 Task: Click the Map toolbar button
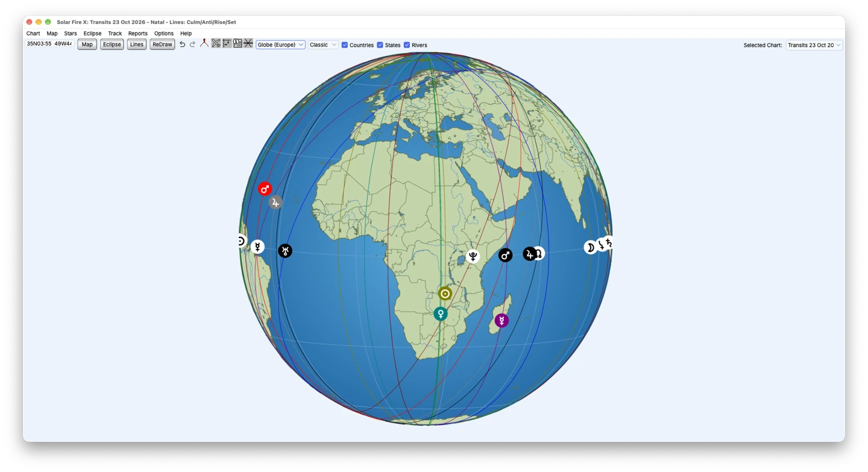[x=87, y=45]
